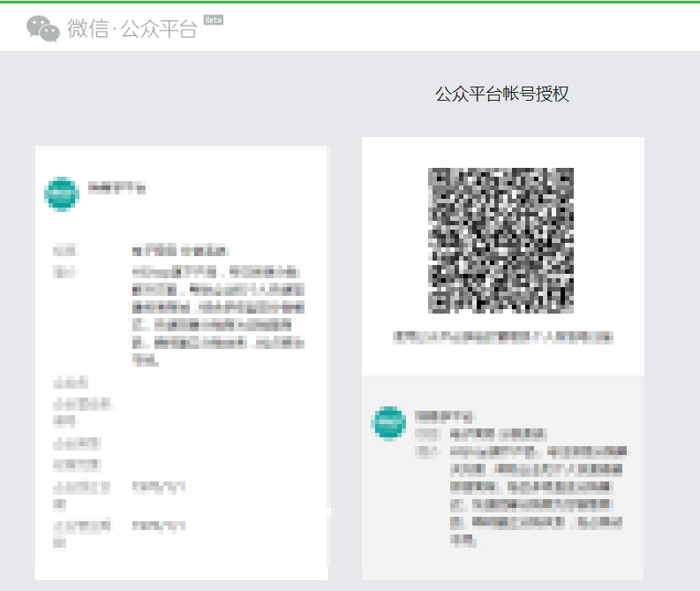This screenshot has width=700, height=591.
Task: Click the 公众平台帐号授权 heading
Action: tap(501, 95)
